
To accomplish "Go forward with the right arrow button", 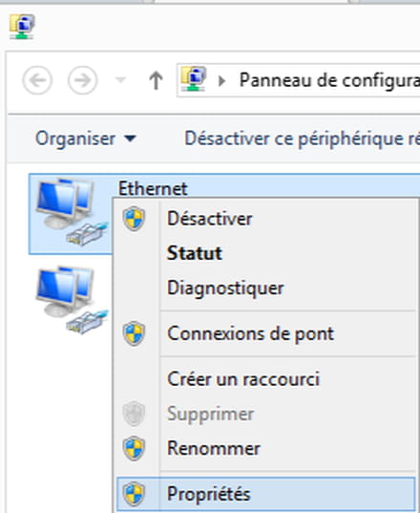I will pyautogui.click(x=82, y=80).
